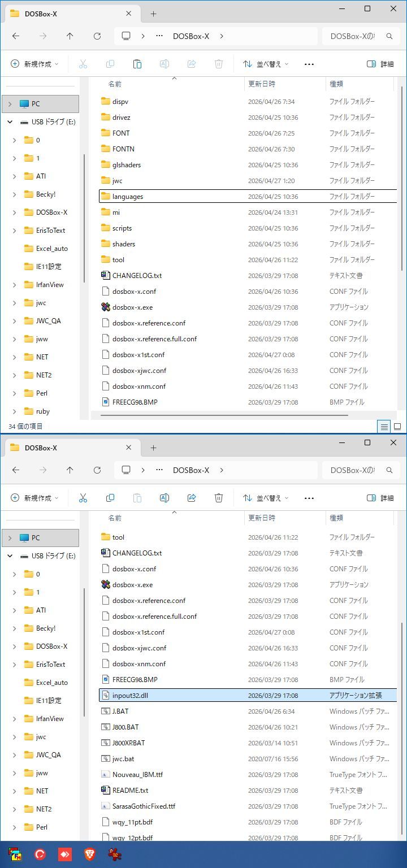The image size is (407, 868).
Task: Add a new tab in the upper window
Action: pos(153,14)
